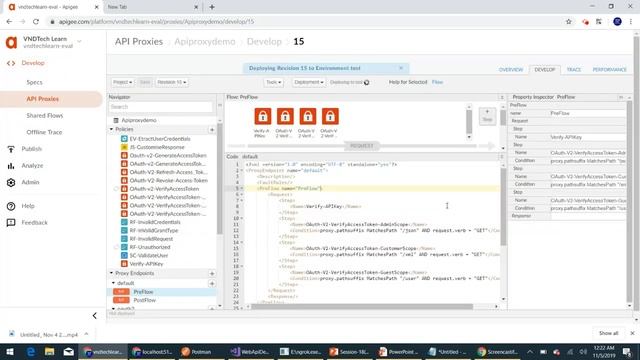Image resolution: width=640 pixels, height=360 pixels.
Task: Add flow to default endpoint with plus icon
Action: 212,283
